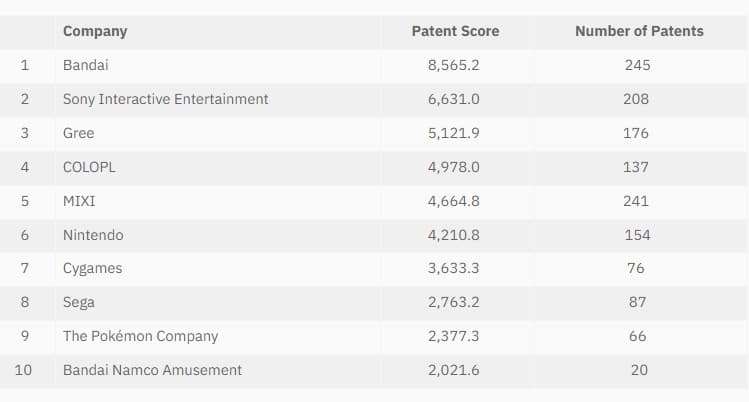Select Bandai's patent count 245
Viewport: 749px width, 402px height.
point(636,65)
